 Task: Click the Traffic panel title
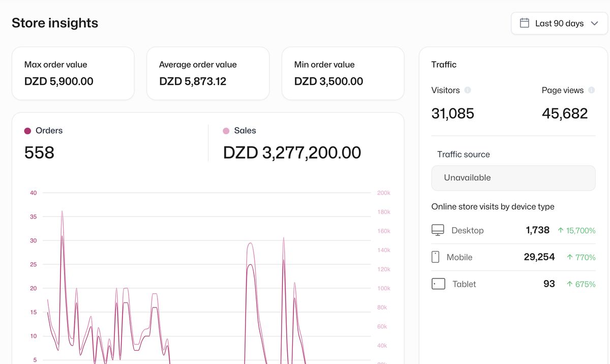(x=444, y=65)
